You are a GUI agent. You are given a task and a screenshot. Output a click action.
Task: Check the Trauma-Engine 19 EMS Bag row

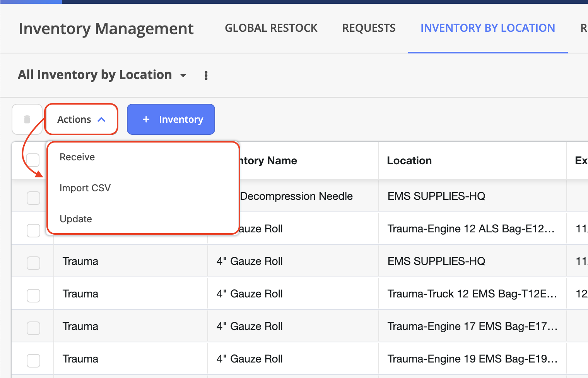point(33,361)
